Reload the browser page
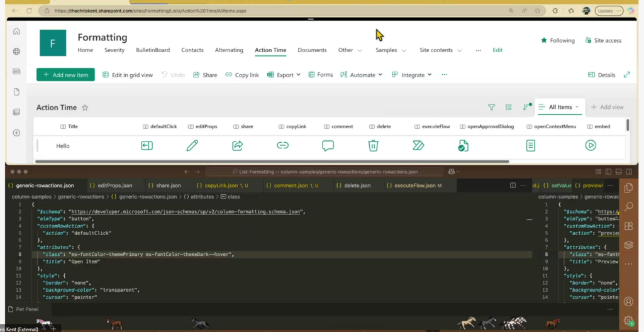Screen dimensions: 644x332 click(29, 11)
